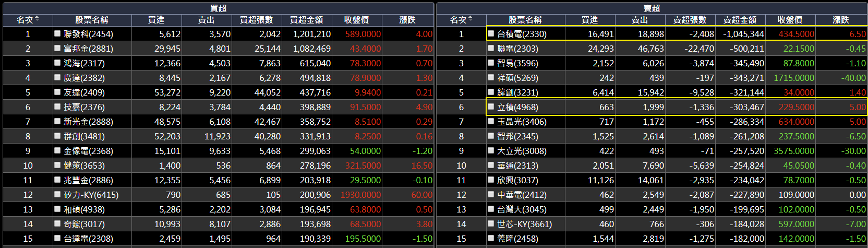Click net buy volume 44,052
The width and height of the screenshot is (868, 248).
pos(268,92)
